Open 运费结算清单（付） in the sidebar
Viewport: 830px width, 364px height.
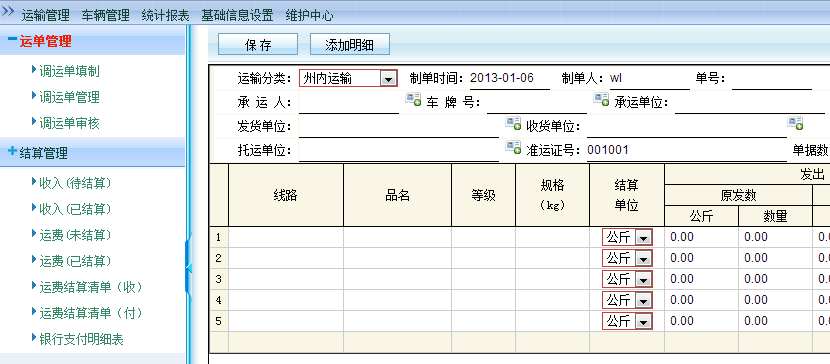click(92, 313)
